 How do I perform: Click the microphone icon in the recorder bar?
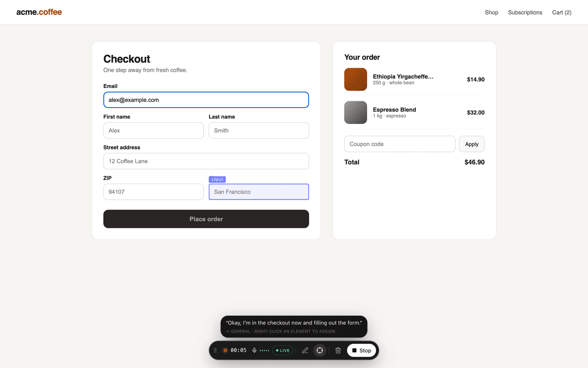click(254, 350)
